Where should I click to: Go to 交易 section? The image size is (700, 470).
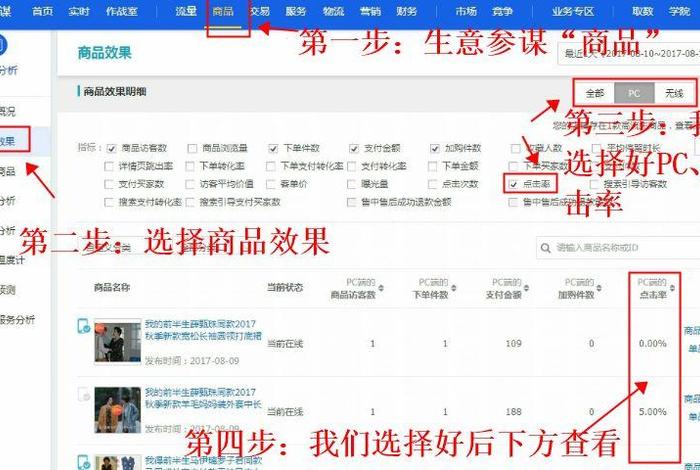(260, 11)
